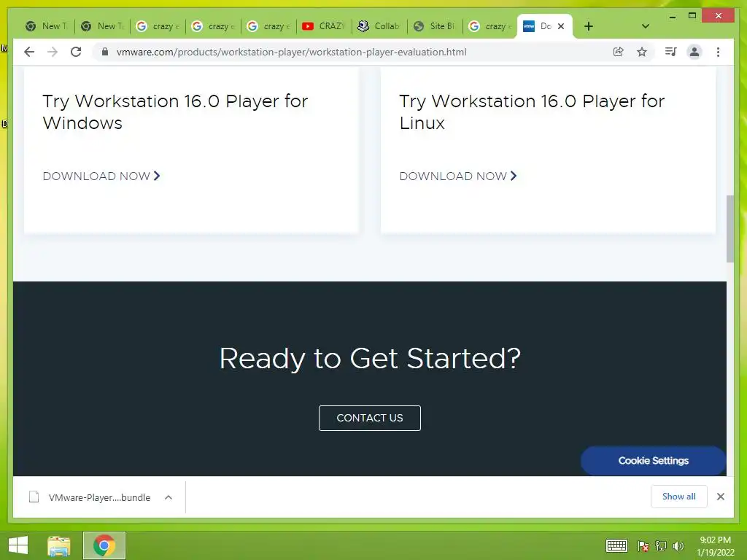Viewport: 747px width, 560px height.
Task: Switch to the second New Tab
Action: pos(101,26)
